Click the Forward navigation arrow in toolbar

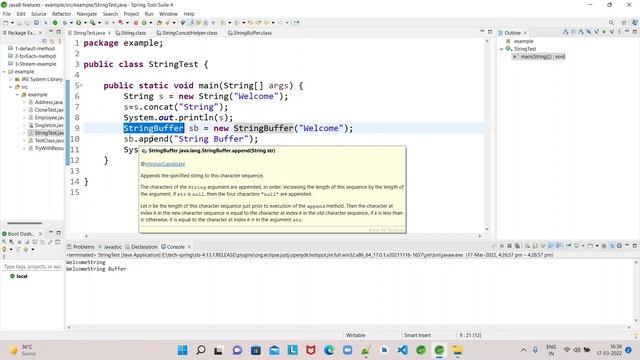tap(280, 22)
